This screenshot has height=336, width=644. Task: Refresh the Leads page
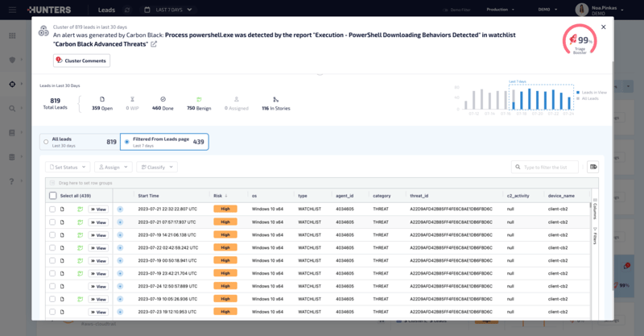click(127, 10)
